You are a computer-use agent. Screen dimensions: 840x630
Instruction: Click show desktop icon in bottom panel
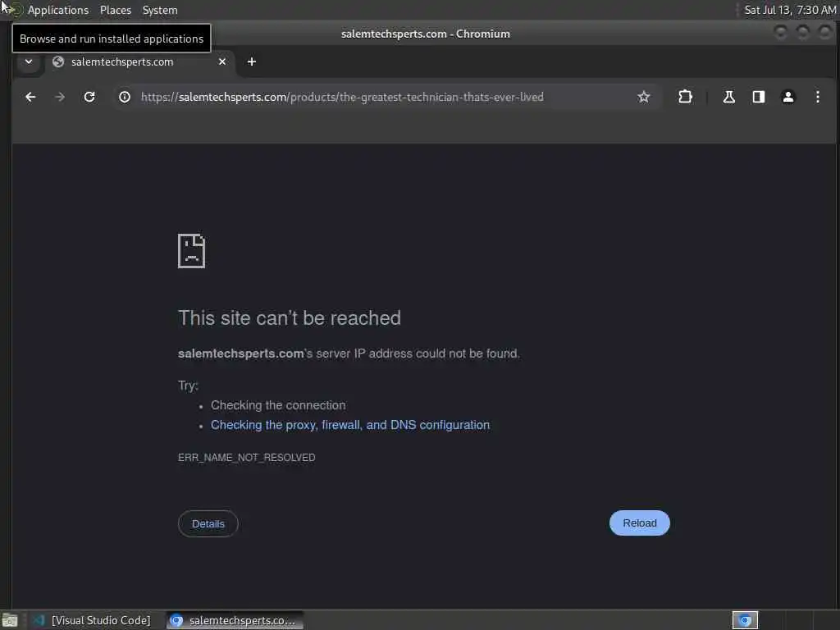click(x=10, y=620)
